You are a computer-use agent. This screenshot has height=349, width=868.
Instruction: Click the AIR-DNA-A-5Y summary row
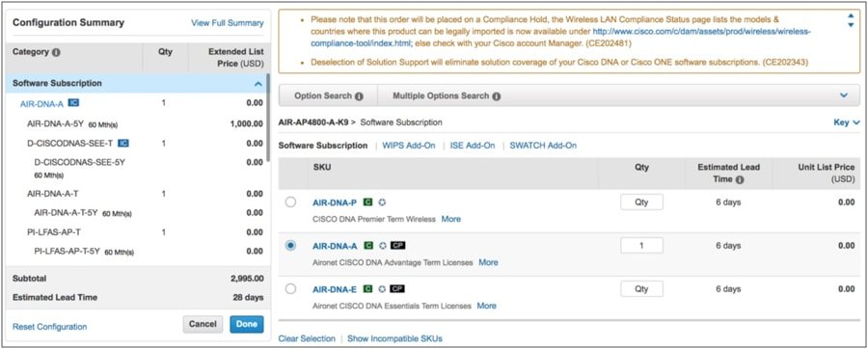coord(138,124)
